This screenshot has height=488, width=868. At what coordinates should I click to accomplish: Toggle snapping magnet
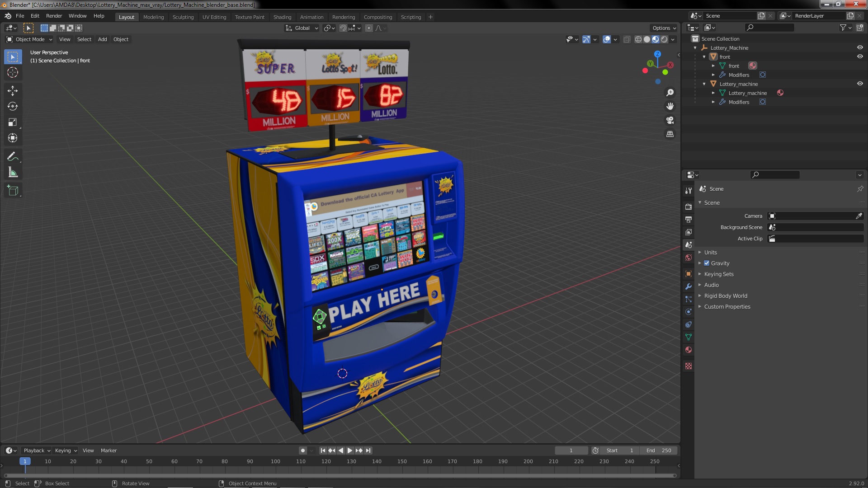point(343,28)
